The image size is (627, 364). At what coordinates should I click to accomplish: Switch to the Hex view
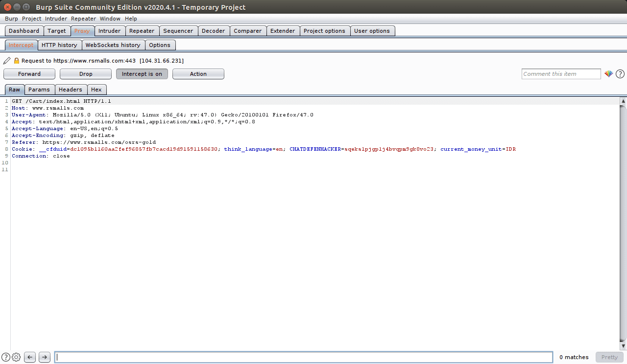coord(96,90)
